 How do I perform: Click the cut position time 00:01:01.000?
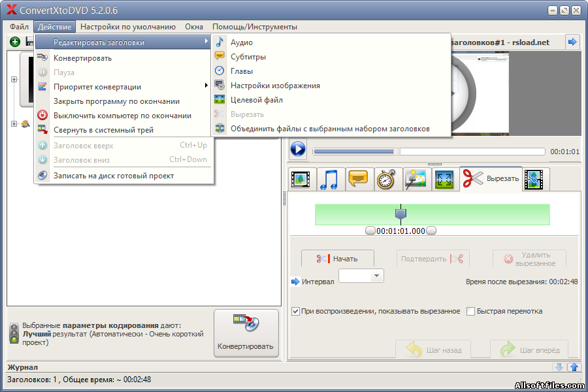400,231
